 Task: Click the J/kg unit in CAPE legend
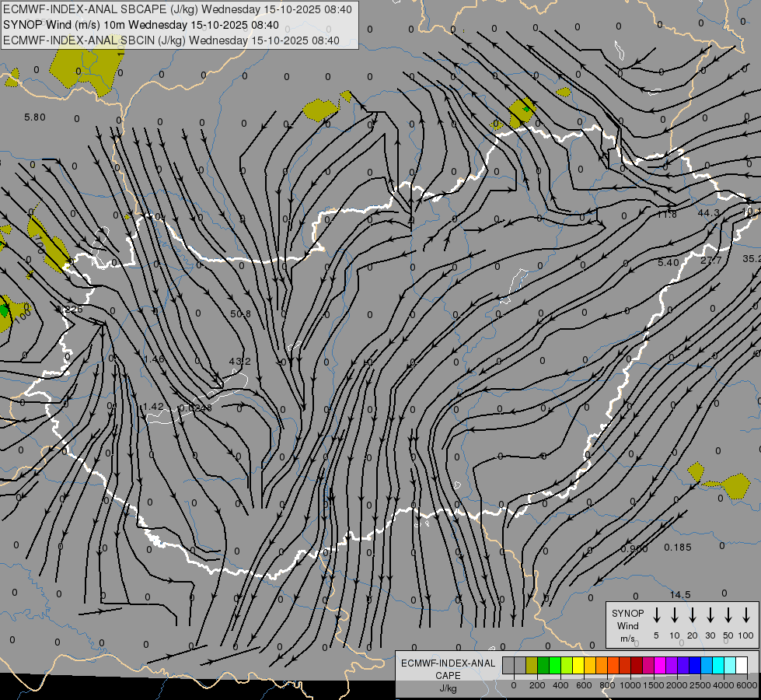(x=448, y=688)
